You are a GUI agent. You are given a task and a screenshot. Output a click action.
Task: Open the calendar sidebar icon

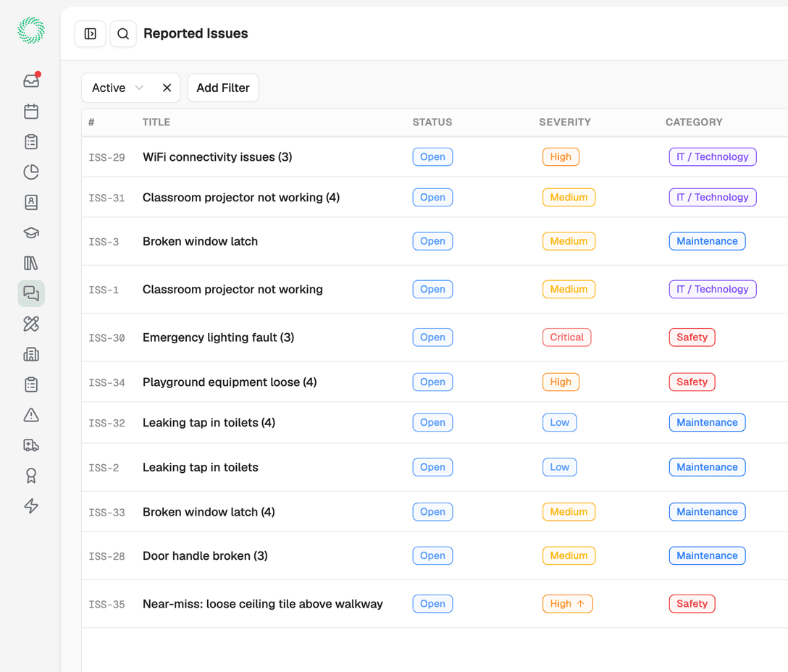point(31,111)
